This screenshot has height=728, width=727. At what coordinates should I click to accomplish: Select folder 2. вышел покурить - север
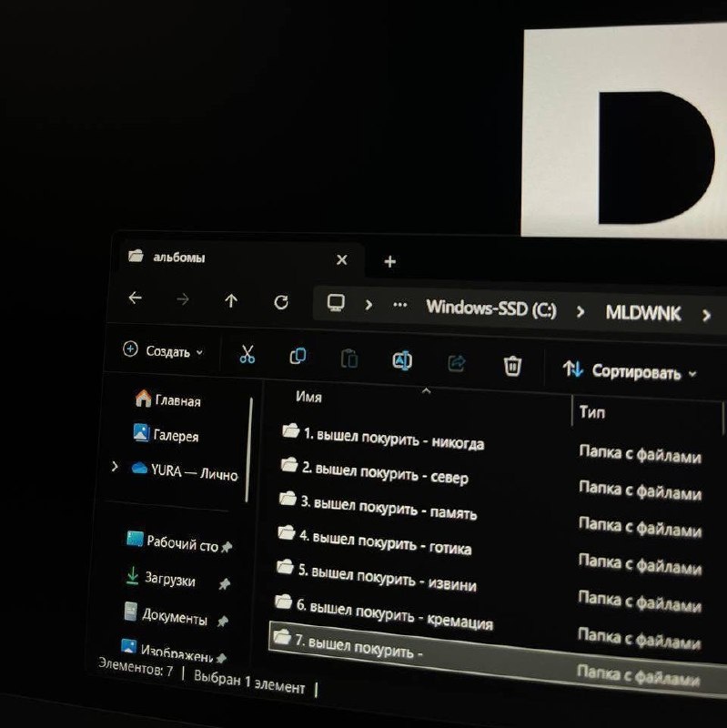375,472
